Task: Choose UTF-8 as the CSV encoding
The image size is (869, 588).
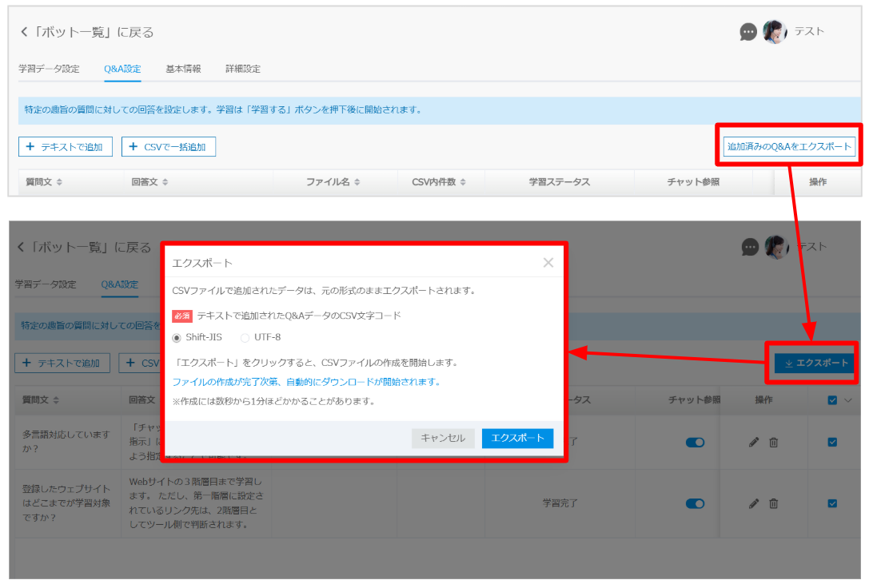Action: 245,338
